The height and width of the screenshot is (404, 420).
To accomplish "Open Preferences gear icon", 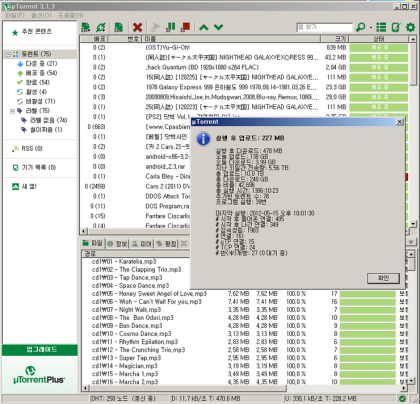I will coord(411,27).
